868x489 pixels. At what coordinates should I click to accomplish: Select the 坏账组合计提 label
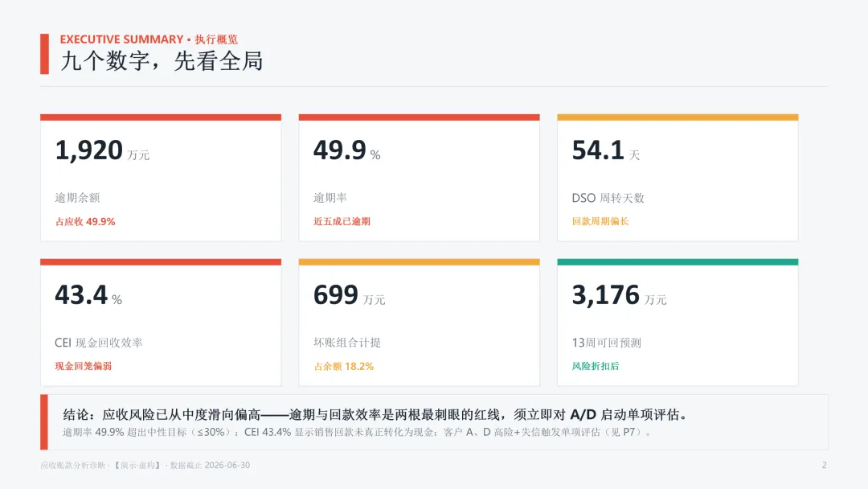pos(347,343)
